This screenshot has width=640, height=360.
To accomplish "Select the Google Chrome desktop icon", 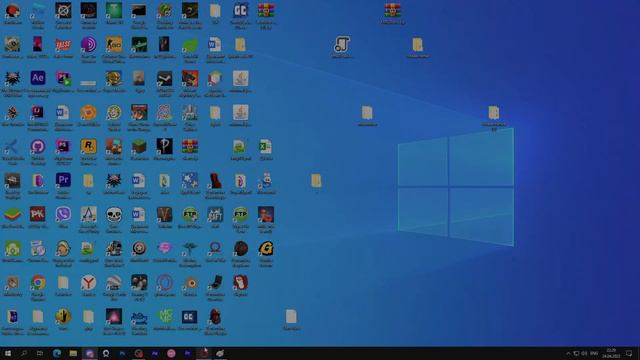I will [x=38, y=282].
